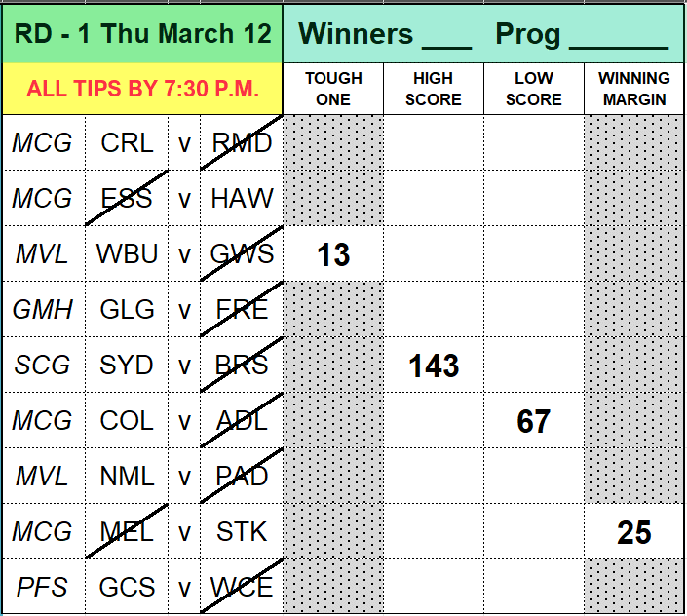
Task: Select the high score cell containing 143
Action: click(x=434, y=365)
